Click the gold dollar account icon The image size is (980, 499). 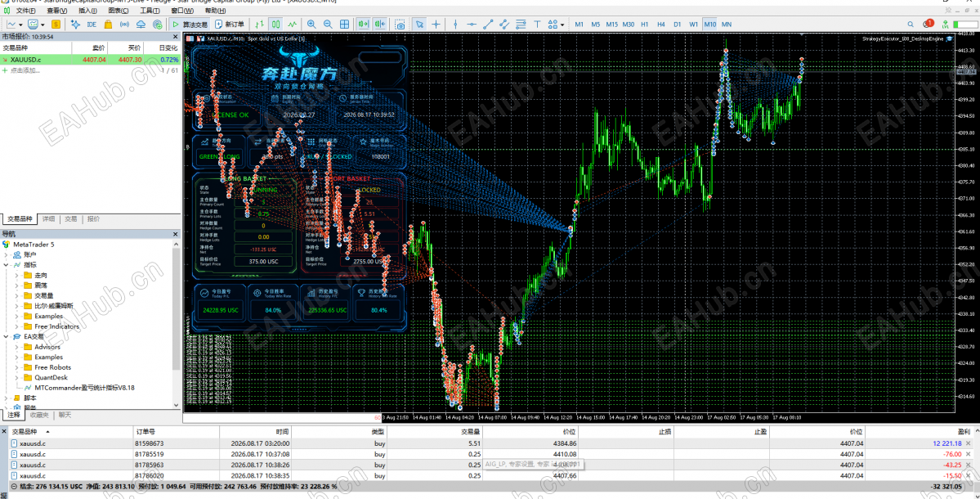[56, 25]
